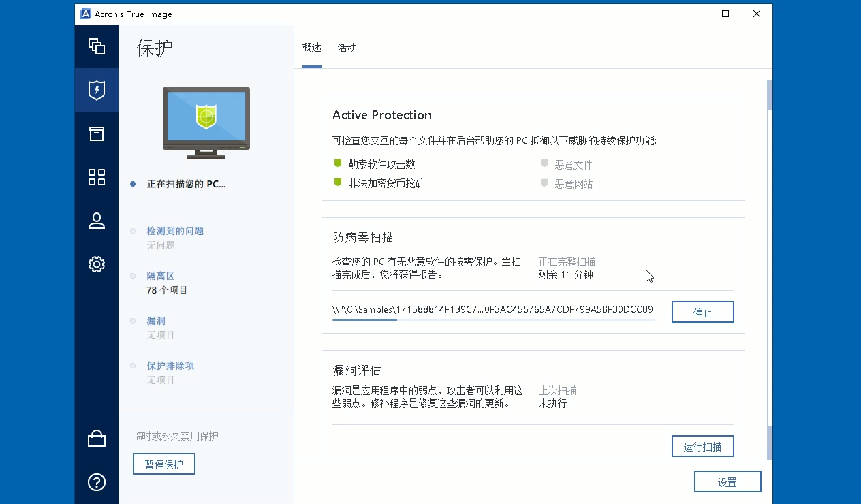
Task: Open the Archive section icon
Action: pyautogui.click(x=97, y=133)
